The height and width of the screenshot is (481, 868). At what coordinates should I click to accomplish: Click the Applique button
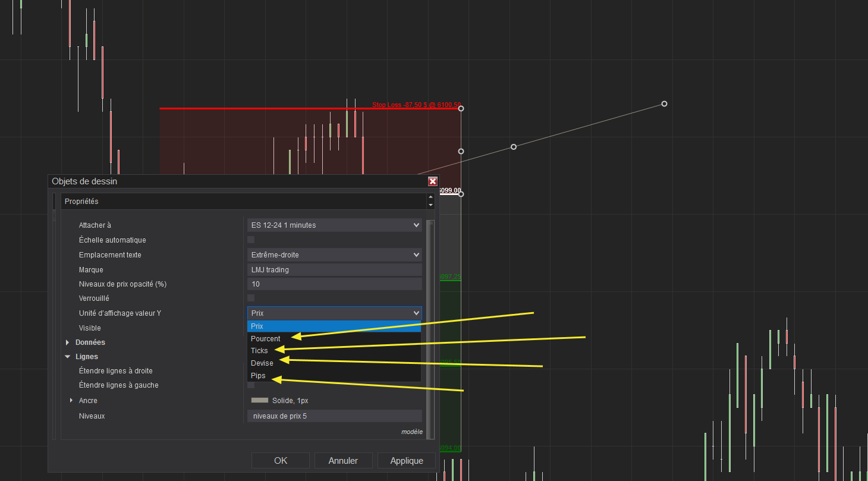click(407, 461)
